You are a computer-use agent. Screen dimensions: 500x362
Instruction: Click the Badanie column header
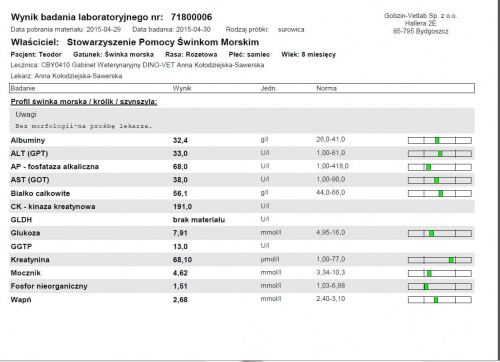(23, 88)
